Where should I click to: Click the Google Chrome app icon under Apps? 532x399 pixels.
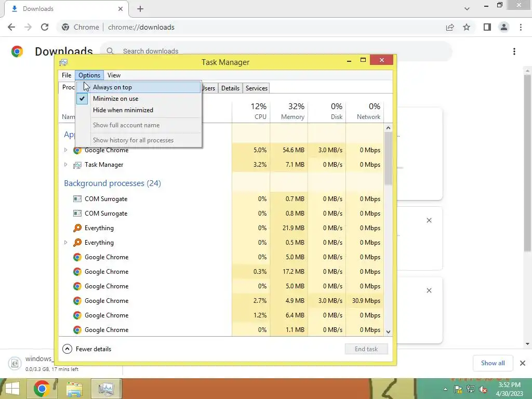point(77,150)
